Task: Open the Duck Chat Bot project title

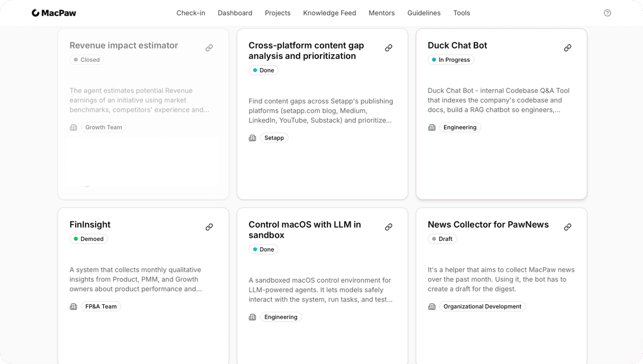Action: pyautogui.click(x=457, y=45)
